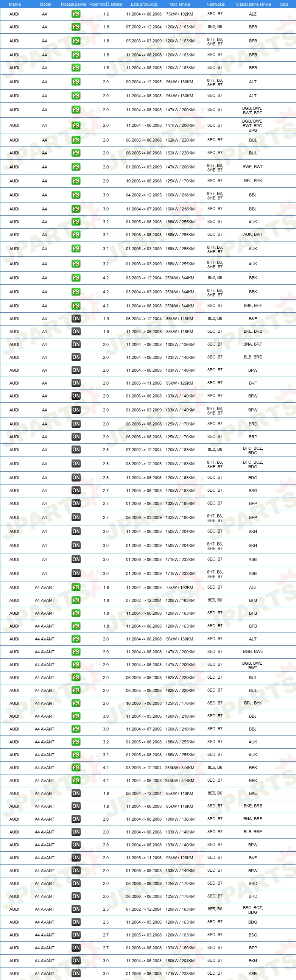296x980 pixels.
Task: Click diesel ON icon in A4 AVANT BVF row
Action: (x=76, y=858)
